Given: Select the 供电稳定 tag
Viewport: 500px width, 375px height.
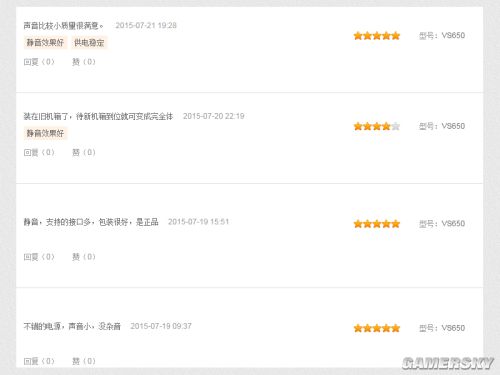Looking at the screenshot, I should (89, 43).
